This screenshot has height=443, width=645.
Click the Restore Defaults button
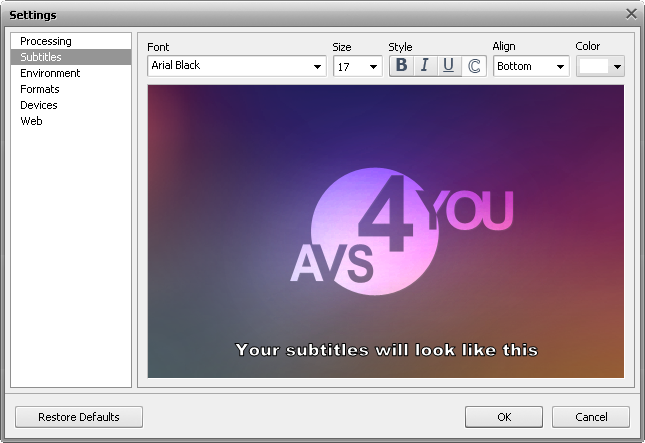79,417
